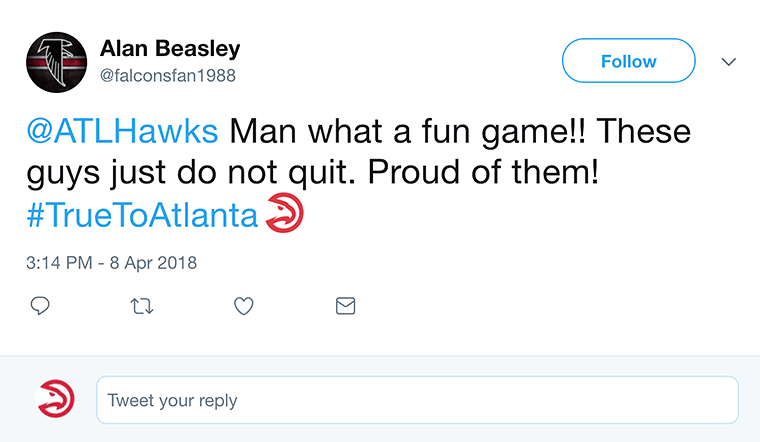The width and height of the screenshot is (760, 442).
Task: Click the 'Man what a fun game!!' text
Action: 408,131
